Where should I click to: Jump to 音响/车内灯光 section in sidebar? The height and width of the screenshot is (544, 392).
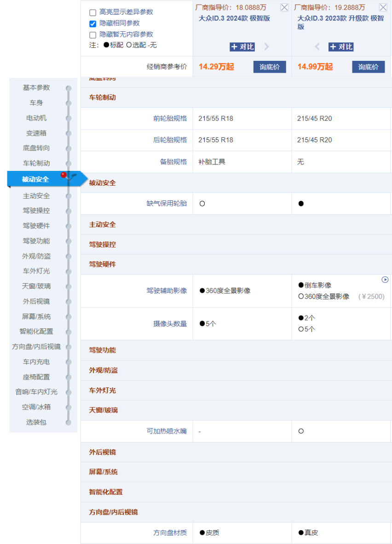[36, 392]
